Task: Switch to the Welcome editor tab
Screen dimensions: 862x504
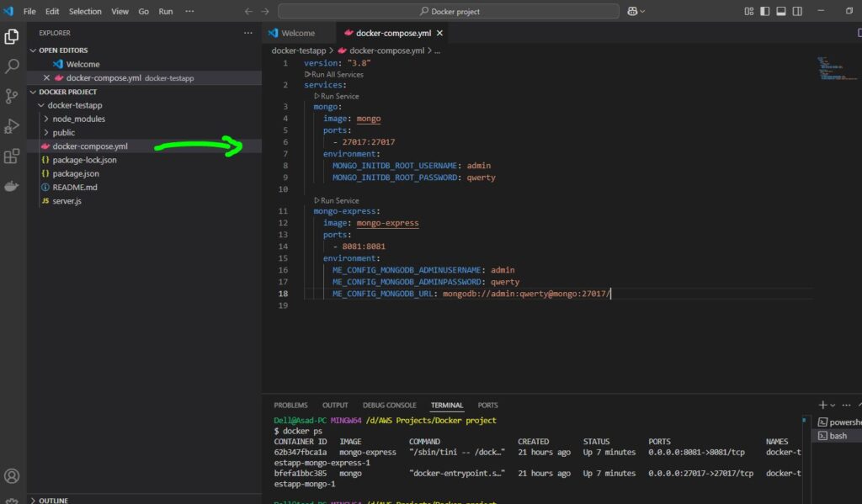Action: [x=298, y=33]
